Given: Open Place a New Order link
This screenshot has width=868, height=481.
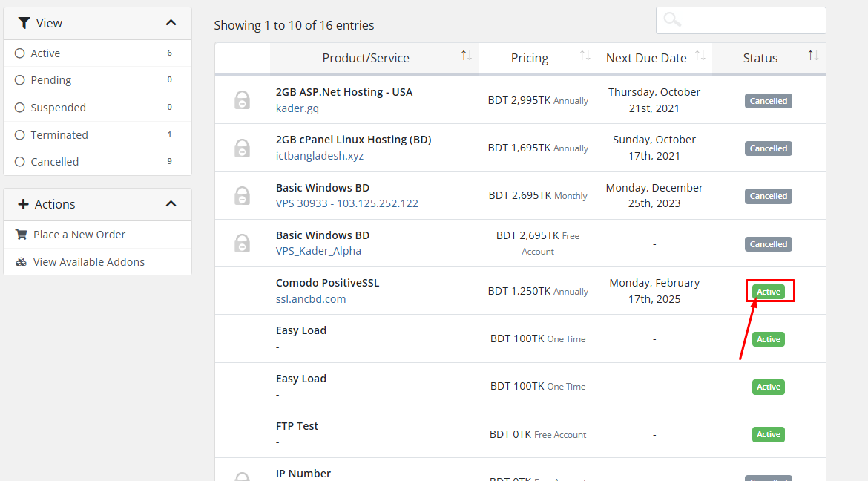Looking at the screenshot, I should click(x=79, y=235).
